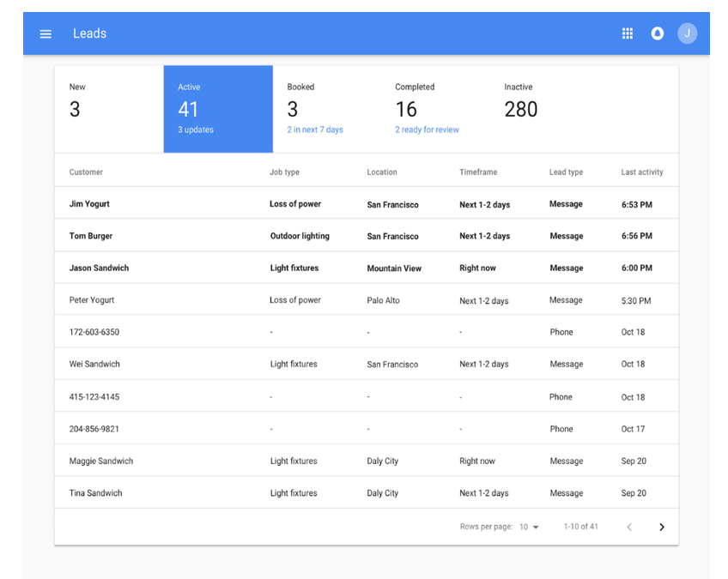Image resolution: width=728 pixels, height=579 pixels.
Task: Click the '6:00 PM' last activity cell
Action: pyautogui.click(x=636, y=268)
